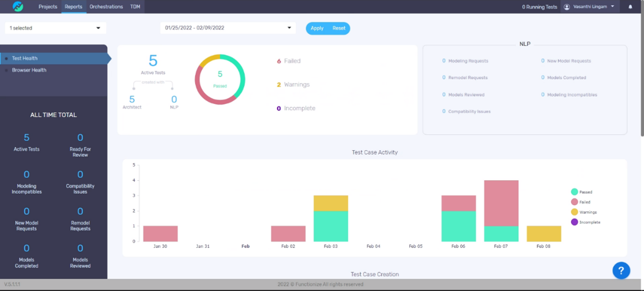Toggle the Passed legend marker

tap(574, 192)
